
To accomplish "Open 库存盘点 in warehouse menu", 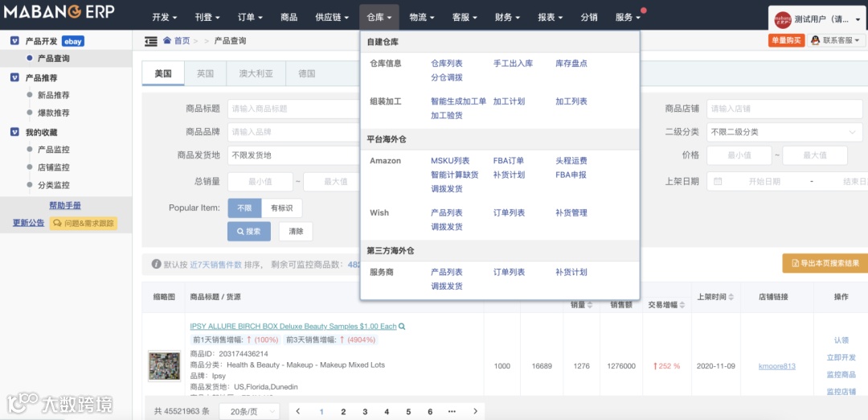I will [571, 64].
